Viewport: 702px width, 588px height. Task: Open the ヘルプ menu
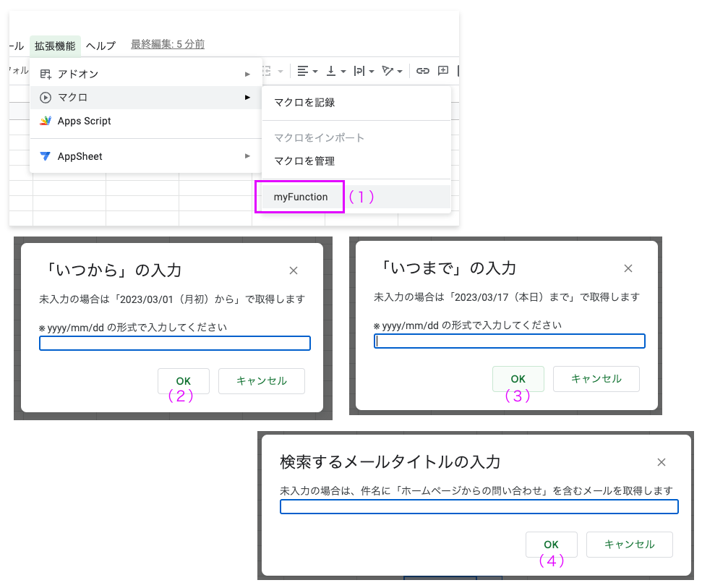click(100, 45)
